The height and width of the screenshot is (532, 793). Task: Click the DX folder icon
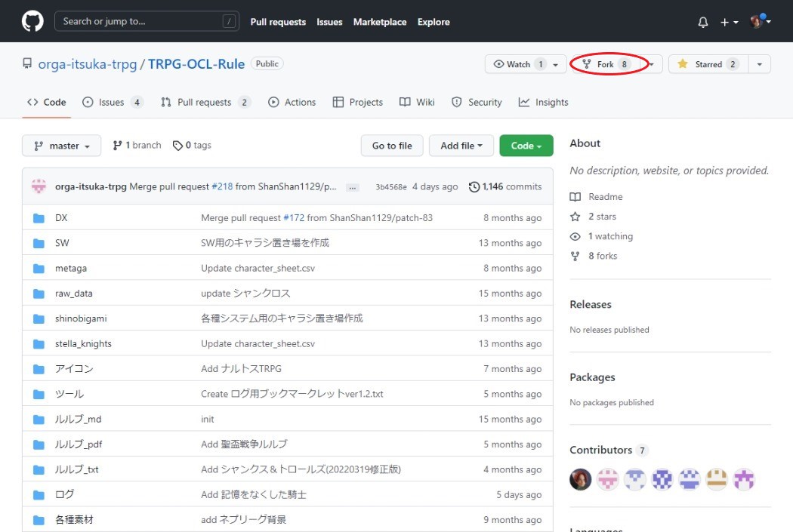coord(39,218)
